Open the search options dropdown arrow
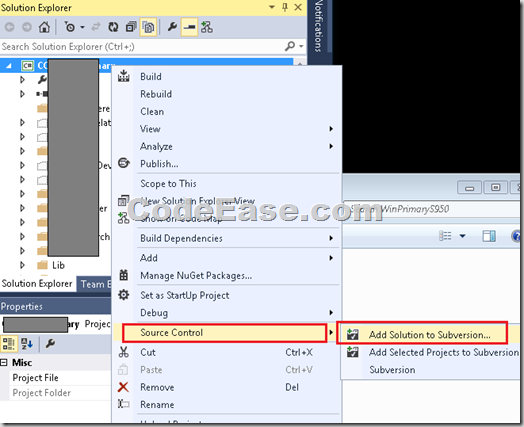The height and width of the screenshot is (427, 524). pos(301,46)
